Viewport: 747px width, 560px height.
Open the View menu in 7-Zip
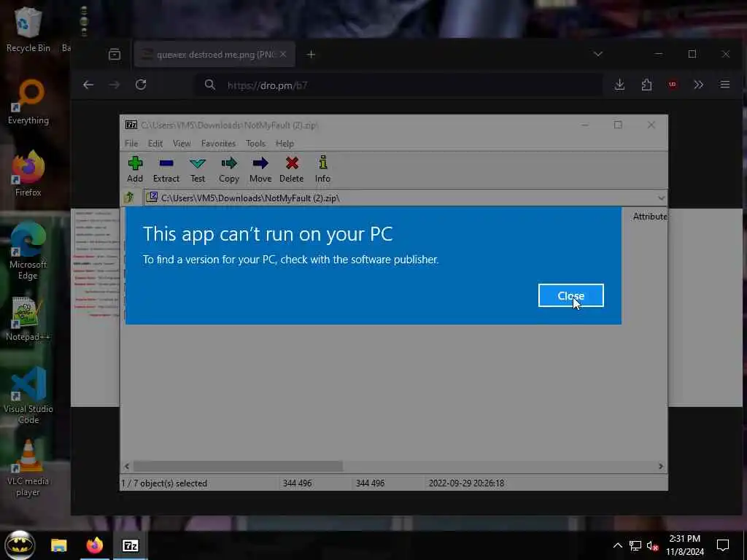(x=182, y=144)
